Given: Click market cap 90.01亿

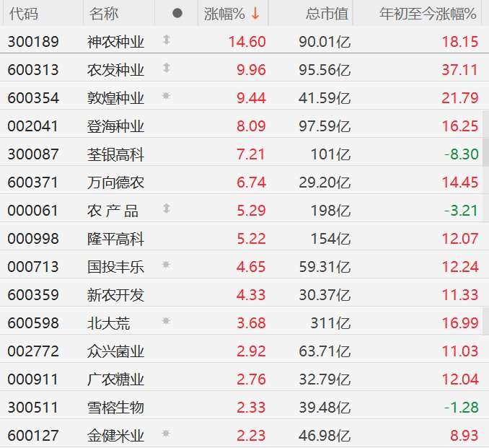Looking at the screenshot, I should click(x=325, y=42).
